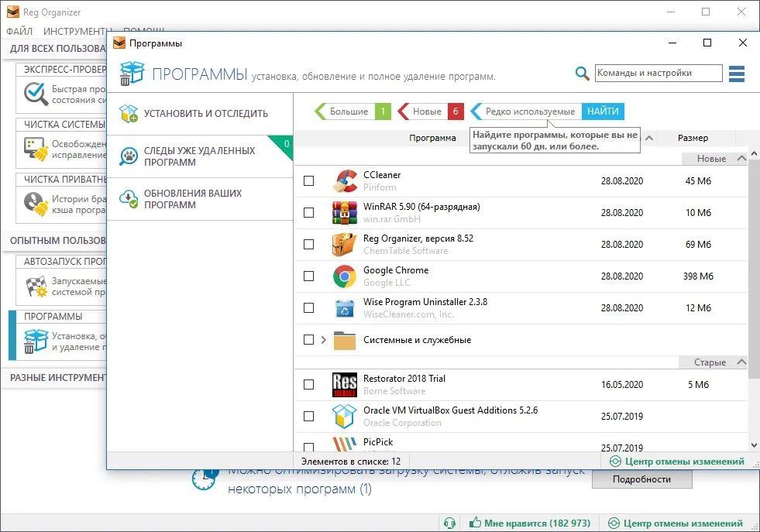
Task: Open the ФАЙЛ menu
Action: click(x=19, y=32)
